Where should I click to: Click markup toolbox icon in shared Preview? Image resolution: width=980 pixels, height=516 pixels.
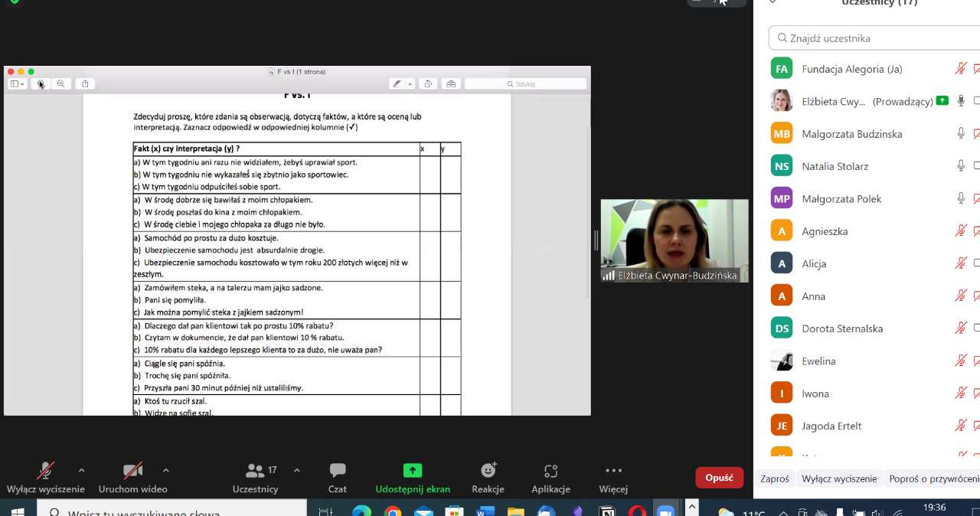(x=451, y=83)
